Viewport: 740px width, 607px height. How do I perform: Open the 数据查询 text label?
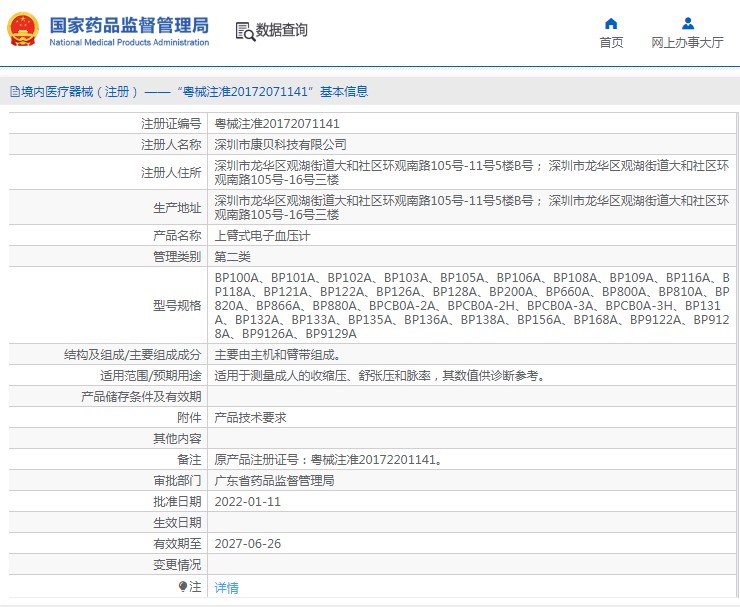(x=281, y=31)
